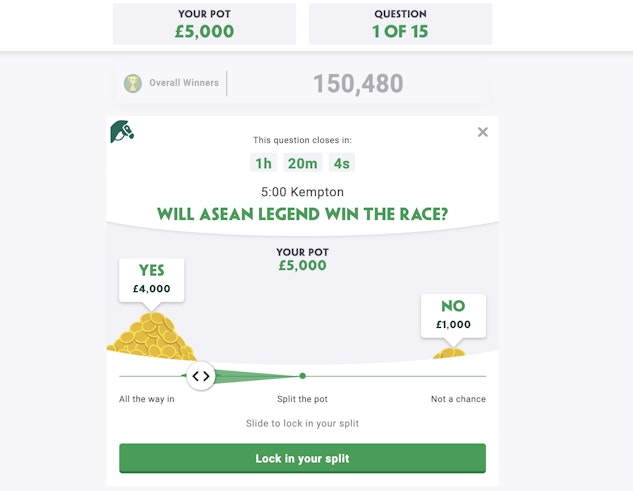Click the 150,480 overall winners count
Viewport: 633px width, 491px height.
point(357,83)
